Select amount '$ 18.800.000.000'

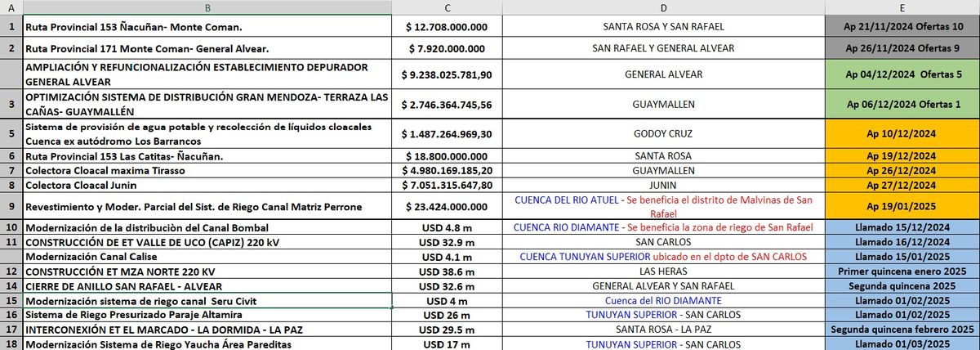(447, 155)
